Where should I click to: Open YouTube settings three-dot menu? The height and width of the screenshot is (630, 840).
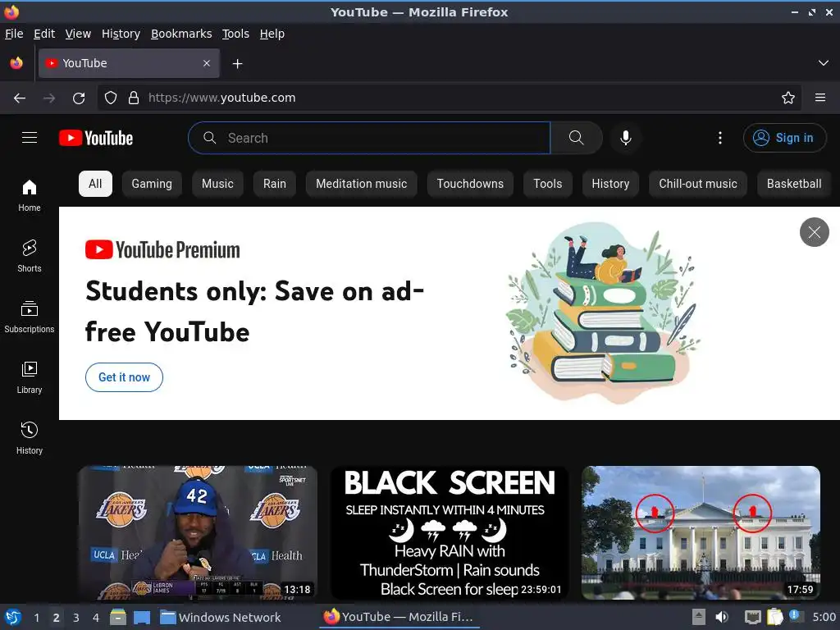click(720, 138)
